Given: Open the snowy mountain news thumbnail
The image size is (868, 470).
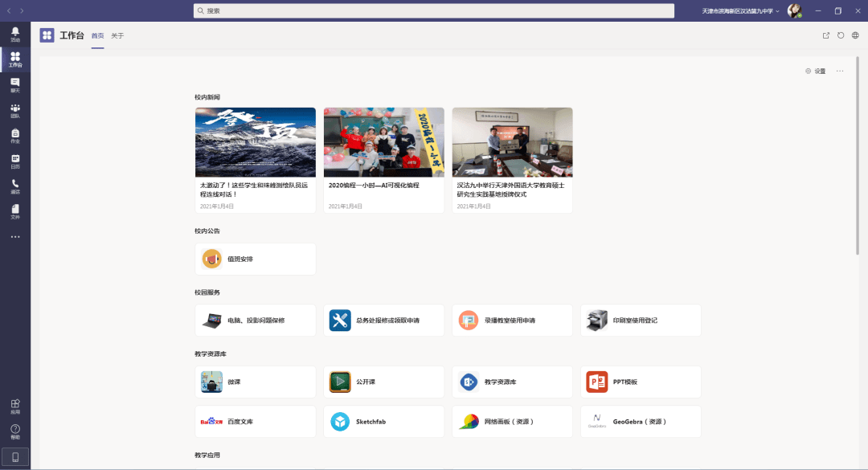Looking at the screenshot, I should pos(256,142).
